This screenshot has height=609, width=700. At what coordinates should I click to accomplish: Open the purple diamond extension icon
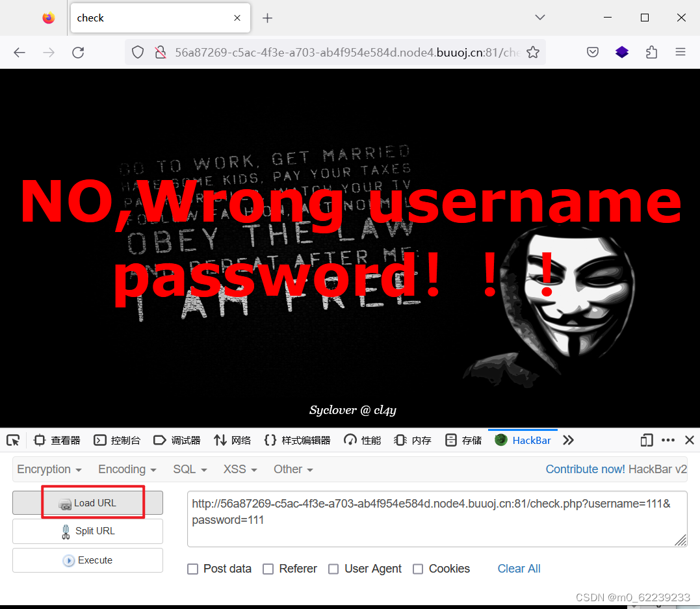[x=622, y=53]
